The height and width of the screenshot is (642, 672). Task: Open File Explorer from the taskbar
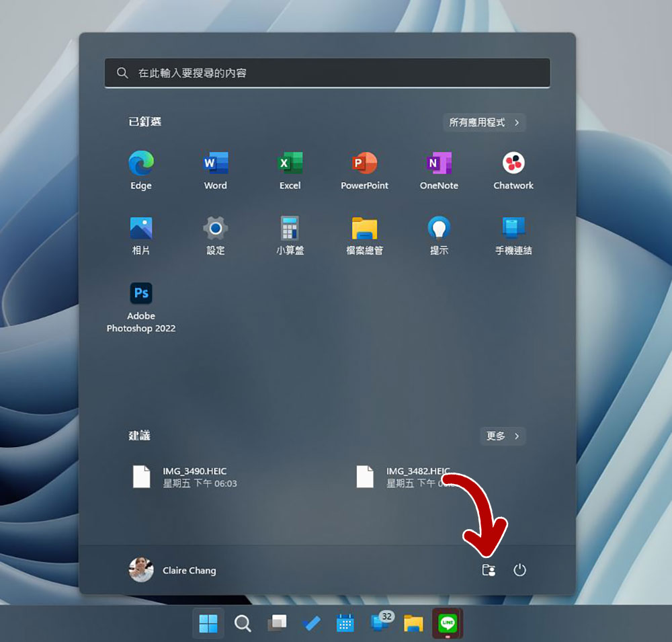pyautogui.click(x=413, y=623)
